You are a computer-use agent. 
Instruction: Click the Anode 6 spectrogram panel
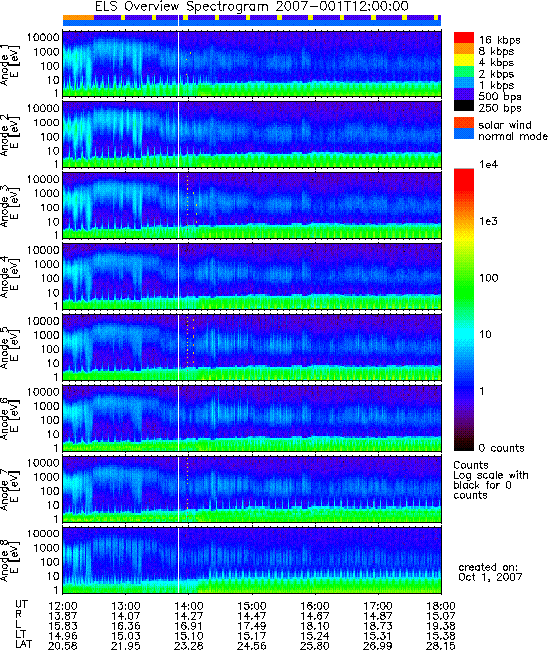(252, 419)
